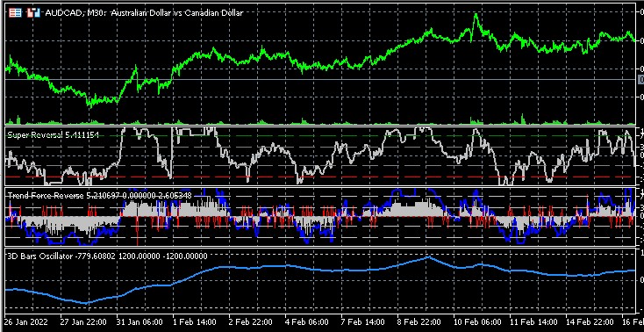
Task: Select the Super Reversal 5.411154 indicator label
Action: point(54,134)
